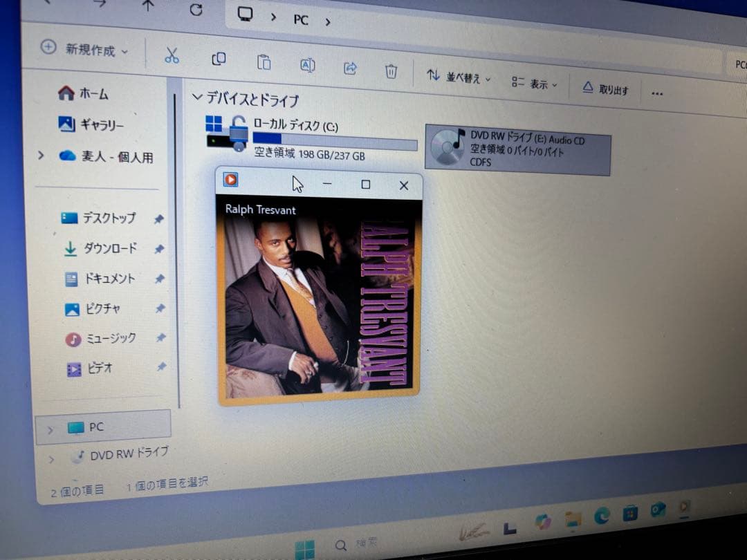Image resolution: width=747 pixels, height=560 pixels.
Task: Expand the PC tree node chevron
Action: point(50,431)
